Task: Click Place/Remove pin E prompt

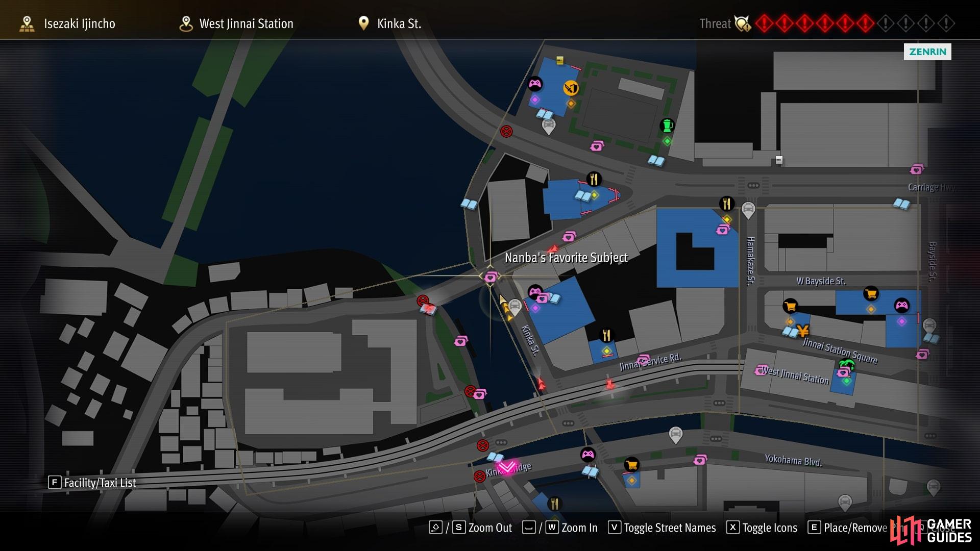Action: click(x=848, y=528)
